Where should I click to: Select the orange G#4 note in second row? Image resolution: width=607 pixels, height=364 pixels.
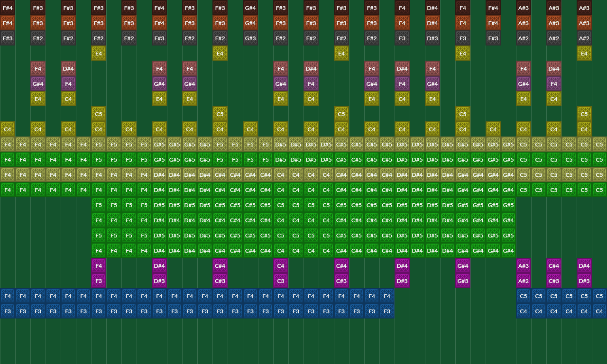(250, 23)
